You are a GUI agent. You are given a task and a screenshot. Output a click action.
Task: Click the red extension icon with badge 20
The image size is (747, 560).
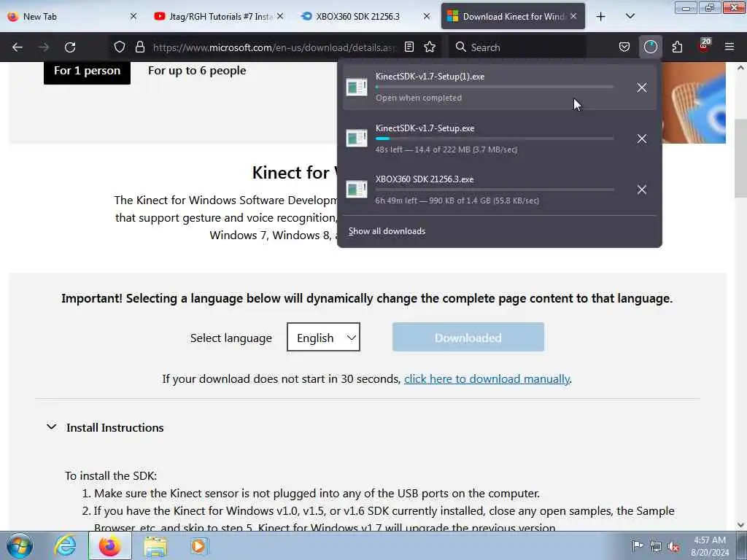[x=704, y=46]
